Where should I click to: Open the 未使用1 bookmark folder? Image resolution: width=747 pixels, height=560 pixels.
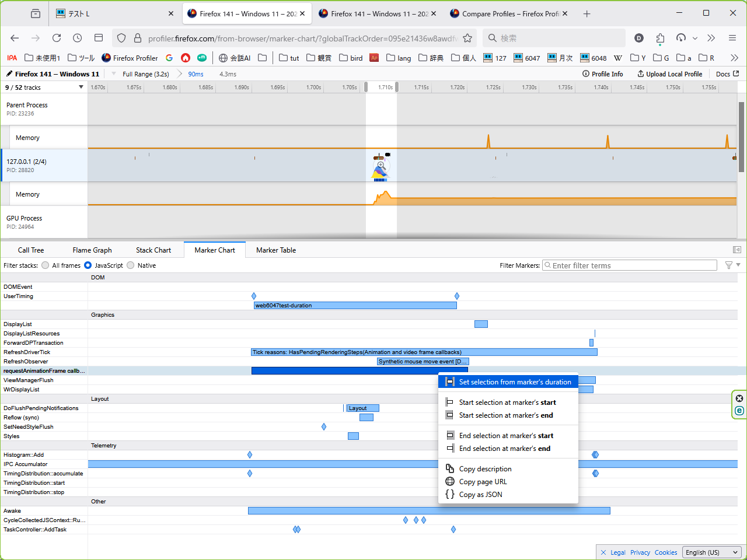43,58
